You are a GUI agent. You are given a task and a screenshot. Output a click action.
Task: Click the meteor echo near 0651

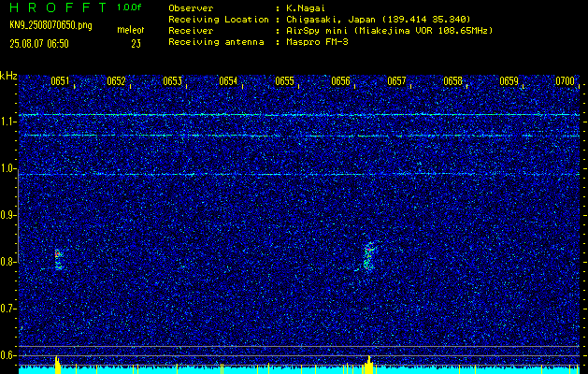pos(58,259)
